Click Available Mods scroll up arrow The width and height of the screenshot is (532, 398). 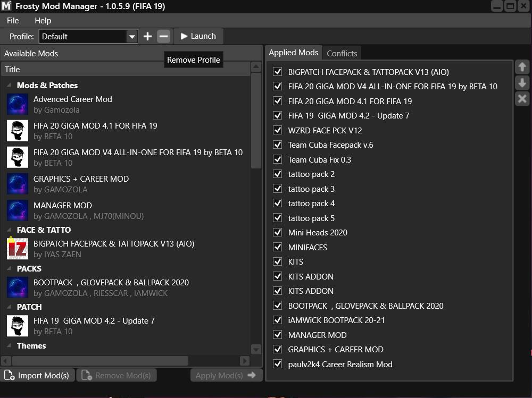click(x=256, y=67)
